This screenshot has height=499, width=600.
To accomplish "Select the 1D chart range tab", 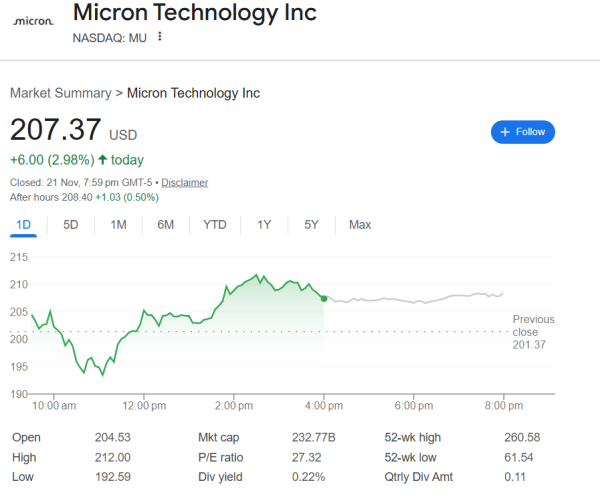I will tap(24, 225).
